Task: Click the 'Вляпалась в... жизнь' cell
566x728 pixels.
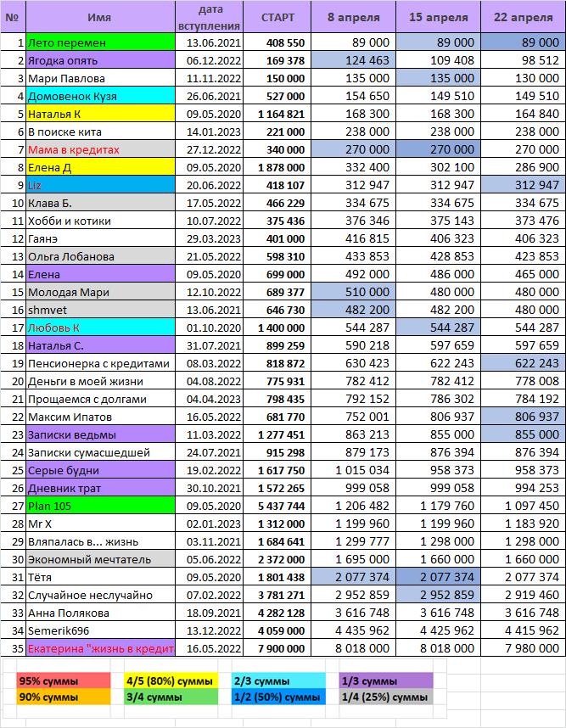Action: click(100, 541)
